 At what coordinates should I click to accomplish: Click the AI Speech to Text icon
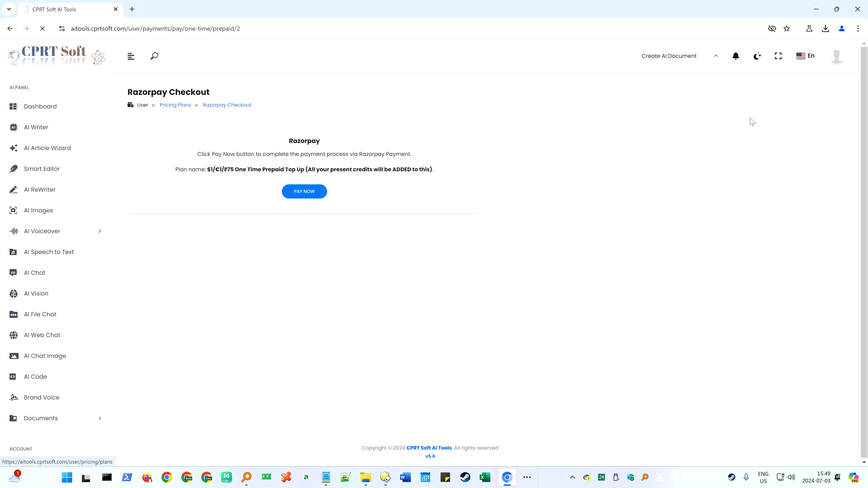(x=13, y=252)
